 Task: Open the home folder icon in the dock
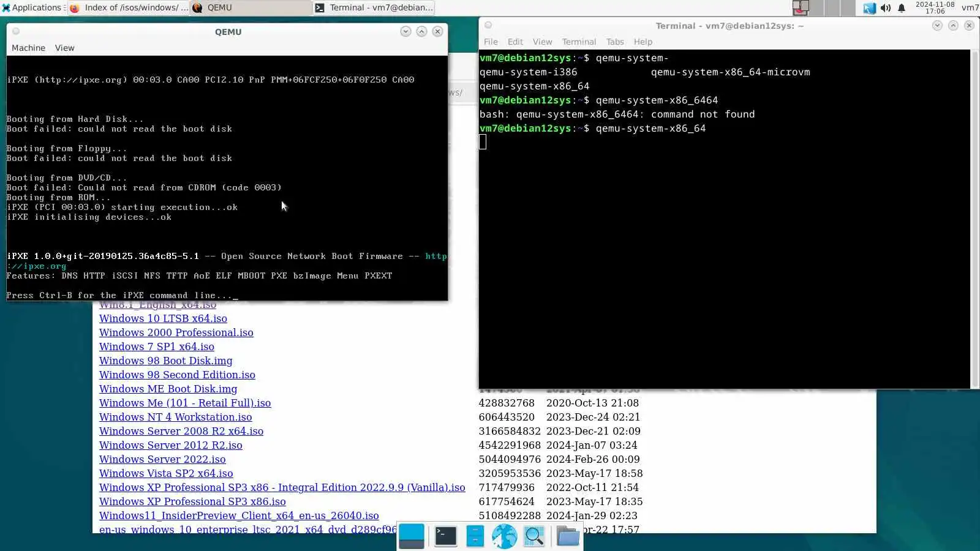click(x=568, y=536)
